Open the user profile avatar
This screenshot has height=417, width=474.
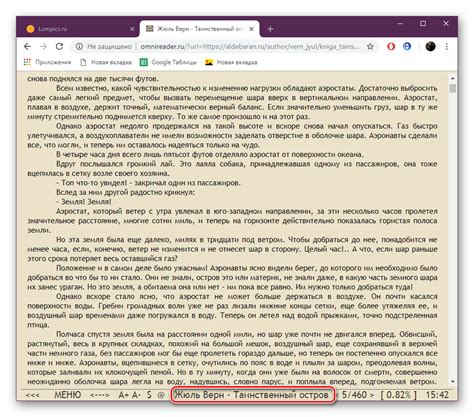pyautogui.click(x=430, y=46)
